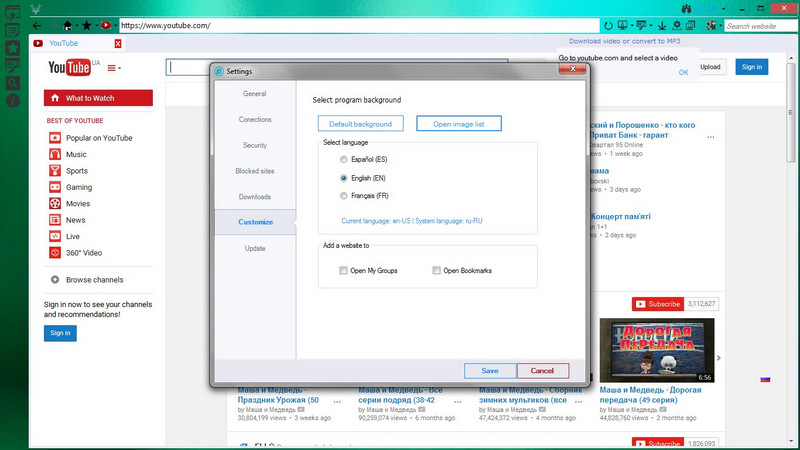Viewport: 800px width, 450px height.
Task: Enable Open Bookmarks checkbox
Action: 436,270
